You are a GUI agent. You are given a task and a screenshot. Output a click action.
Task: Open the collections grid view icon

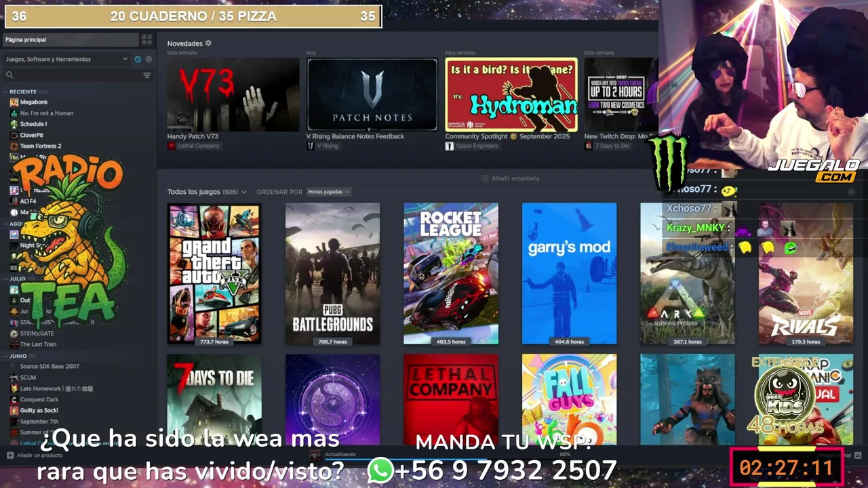pyautogui.click(x=146, y=39)
